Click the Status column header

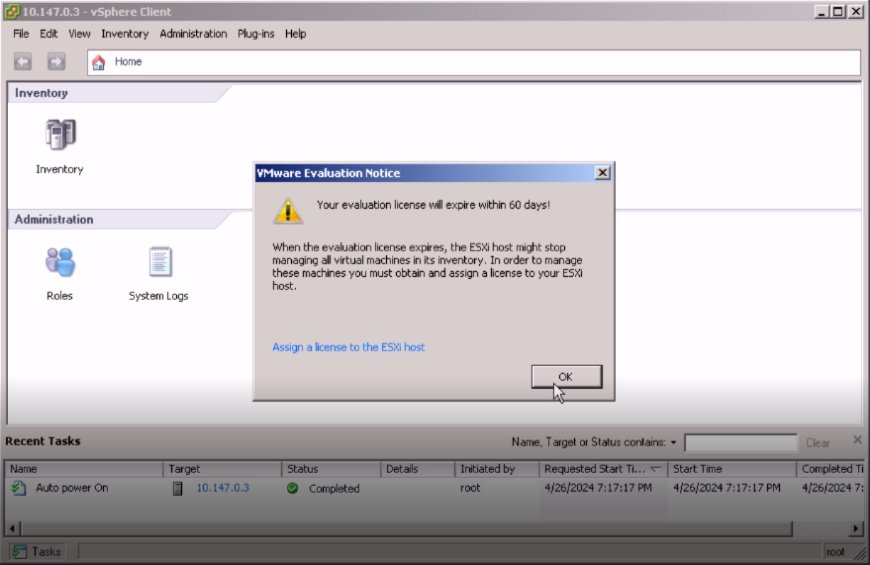[x=331, y=469]
